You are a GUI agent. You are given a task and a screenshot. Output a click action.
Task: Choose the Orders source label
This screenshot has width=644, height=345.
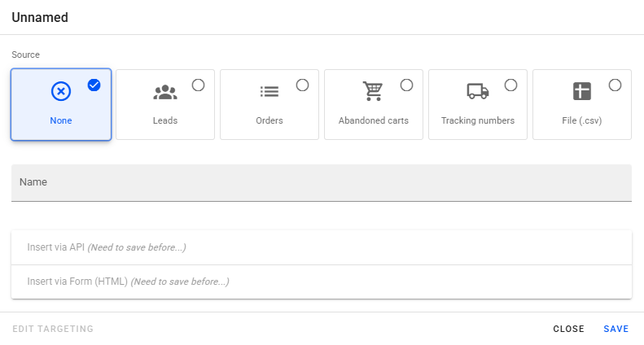pos(269,120)
